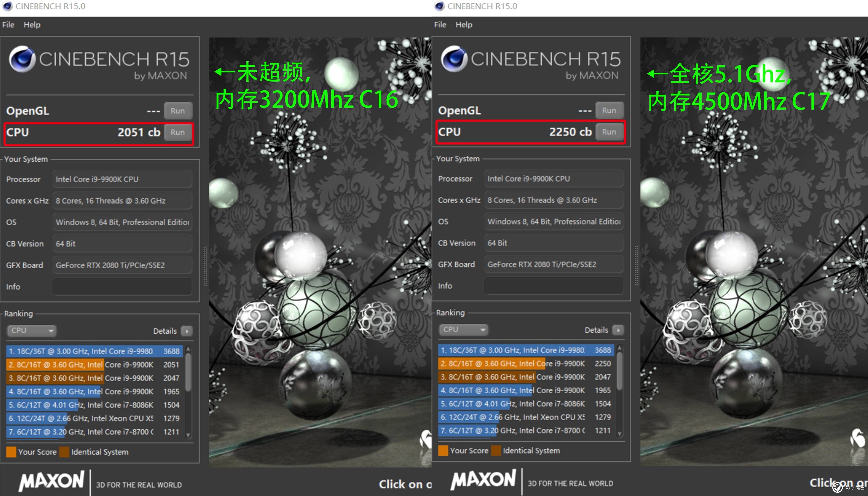Viewport: 868px width, 496px height.
Task: Click rendered scene image in left window
Action: (320, 252)
